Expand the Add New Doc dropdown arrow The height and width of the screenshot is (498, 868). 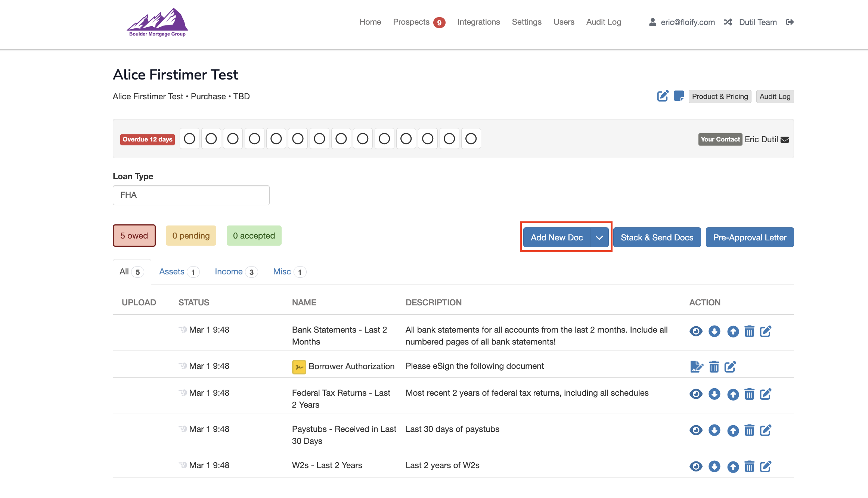coord(599,237)
